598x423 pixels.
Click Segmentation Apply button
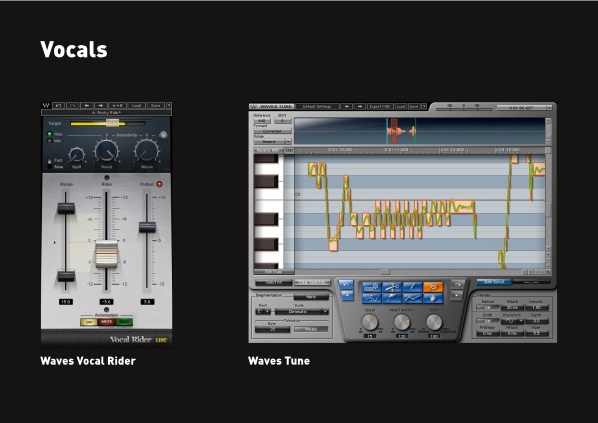point(311,297)
